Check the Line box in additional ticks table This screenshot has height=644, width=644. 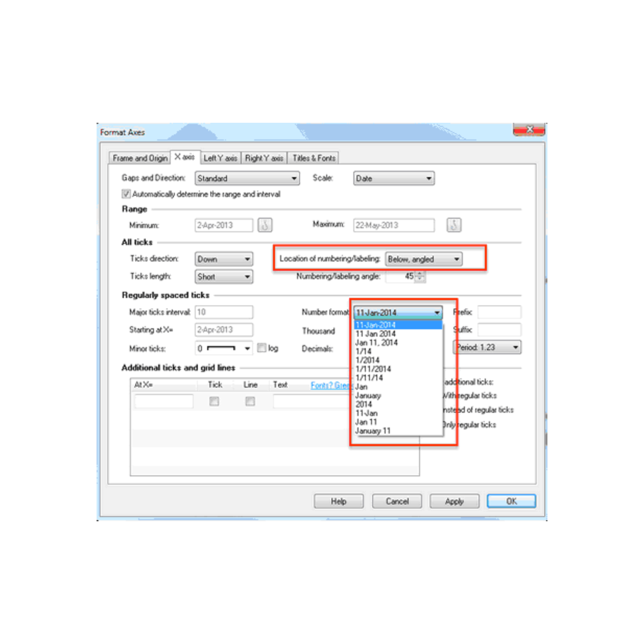click(250, 401)
